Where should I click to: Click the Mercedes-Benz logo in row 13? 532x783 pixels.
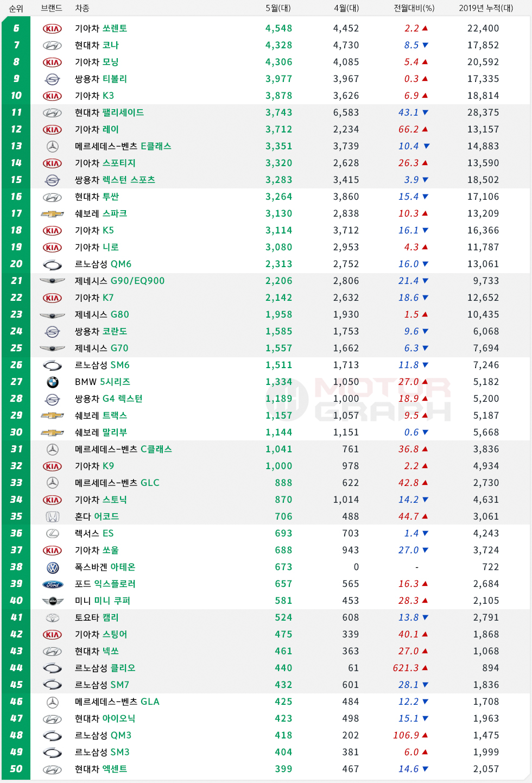pyautogui.click(x=53, y=147)
